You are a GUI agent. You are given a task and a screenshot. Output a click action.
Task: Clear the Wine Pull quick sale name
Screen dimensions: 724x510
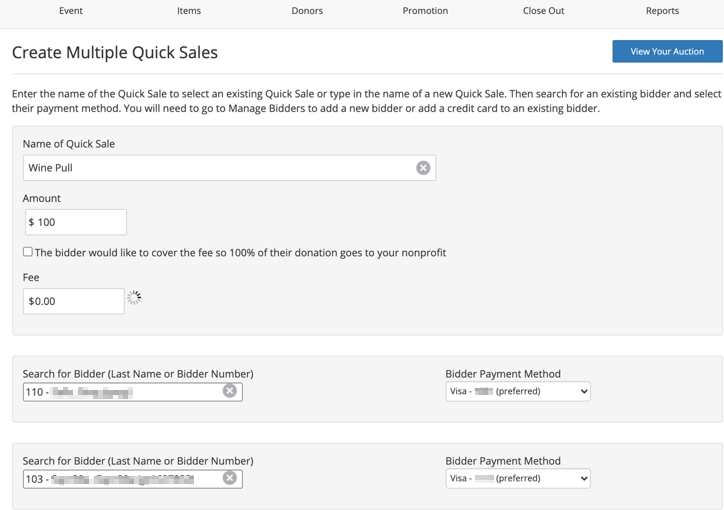click(423, 168)
